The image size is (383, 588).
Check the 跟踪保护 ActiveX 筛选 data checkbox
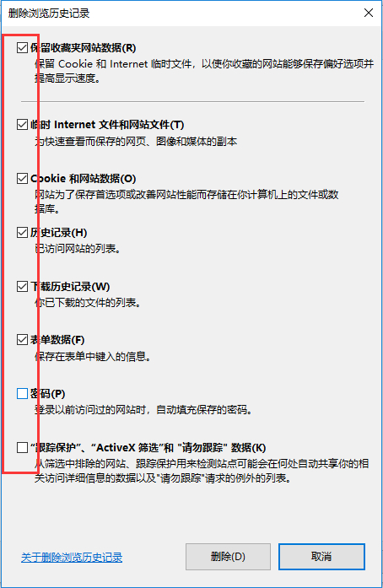click(22, 448)
